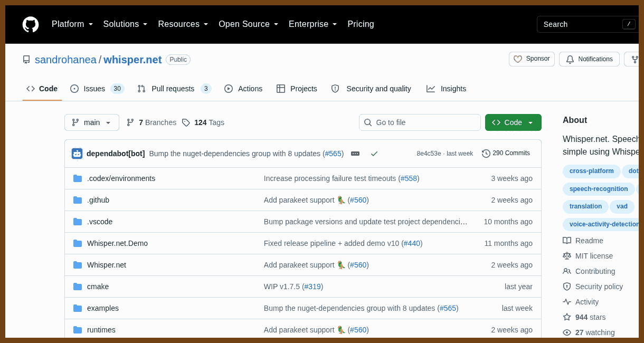644x343 pixels.
Task: Open the dependabot[bot] avatar
Action: click(x=77, y=154)
